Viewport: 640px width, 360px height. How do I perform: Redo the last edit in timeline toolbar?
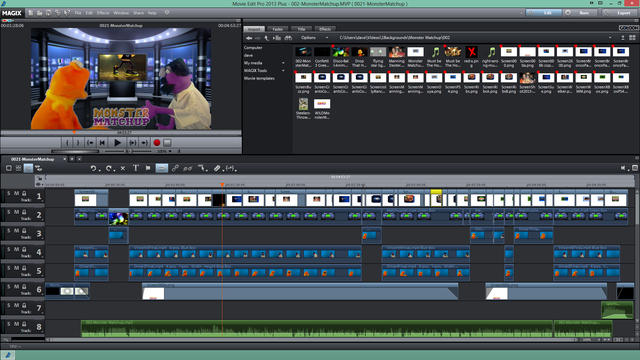pos(109,168)
